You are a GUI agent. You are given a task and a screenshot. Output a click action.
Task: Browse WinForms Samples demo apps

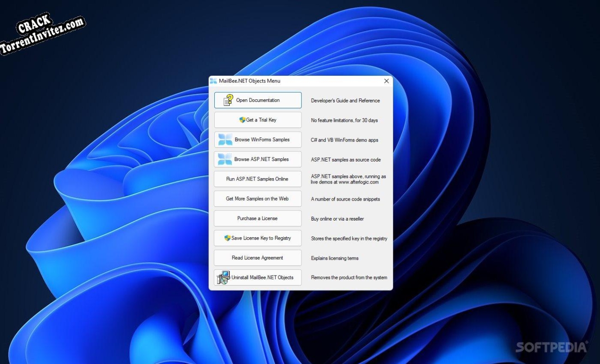(258, 139)
